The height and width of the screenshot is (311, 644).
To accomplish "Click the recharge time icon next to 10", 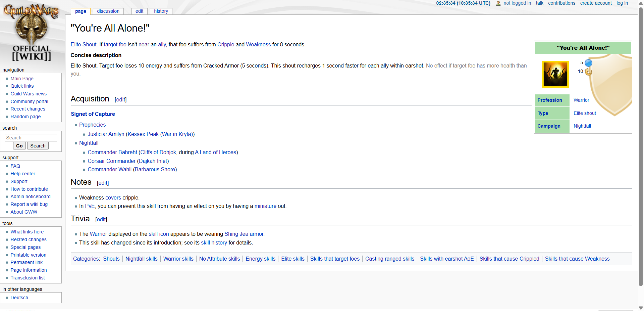I will [588, 72].
